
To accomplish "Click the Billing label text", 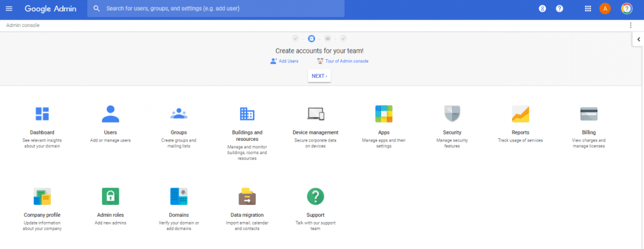I will point(589,133).
